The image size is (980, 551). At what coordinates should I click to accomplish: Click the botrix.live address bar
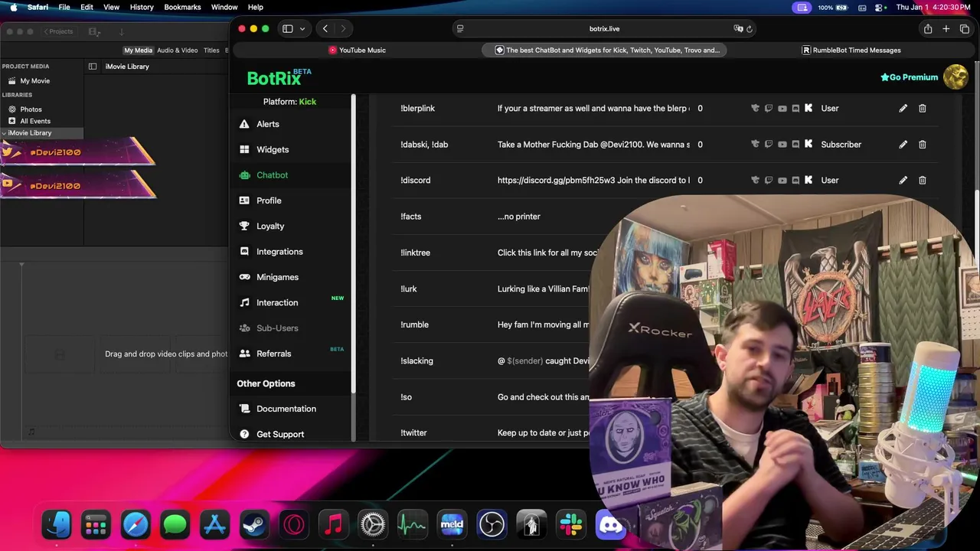coord(604,28)
